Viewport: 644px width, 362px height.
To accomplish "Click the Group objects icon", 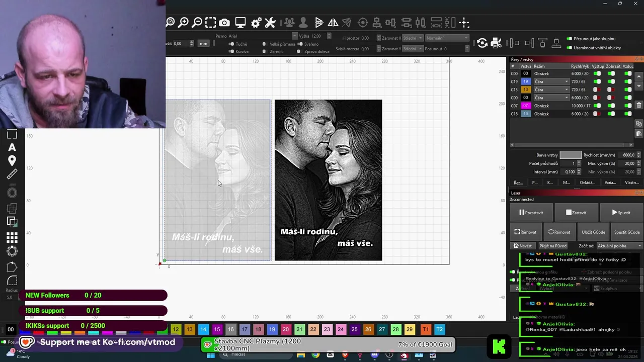I will click(x=289, y=23).
